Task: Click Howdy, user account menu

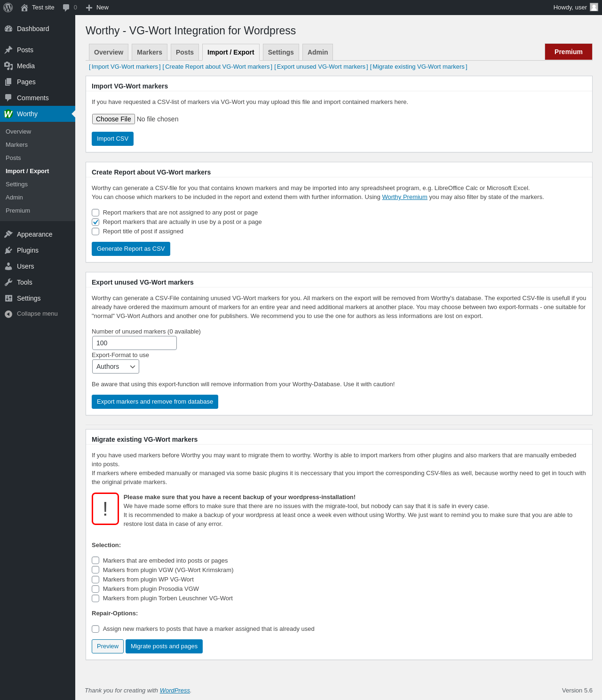Action: pos(575,8)
